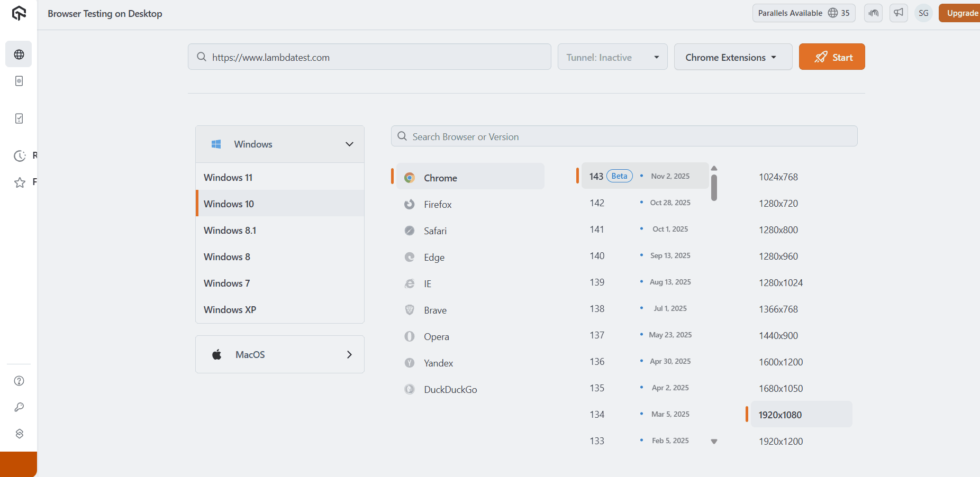Select the Firefox browser icon
This screenshot has width=980, height=477.
click(410, 205)
